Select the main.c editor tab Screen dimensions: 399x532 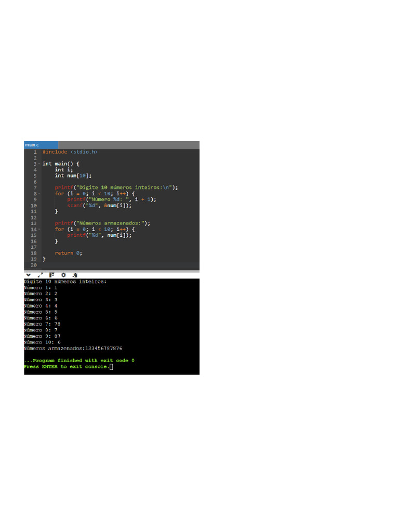[41, 145]
